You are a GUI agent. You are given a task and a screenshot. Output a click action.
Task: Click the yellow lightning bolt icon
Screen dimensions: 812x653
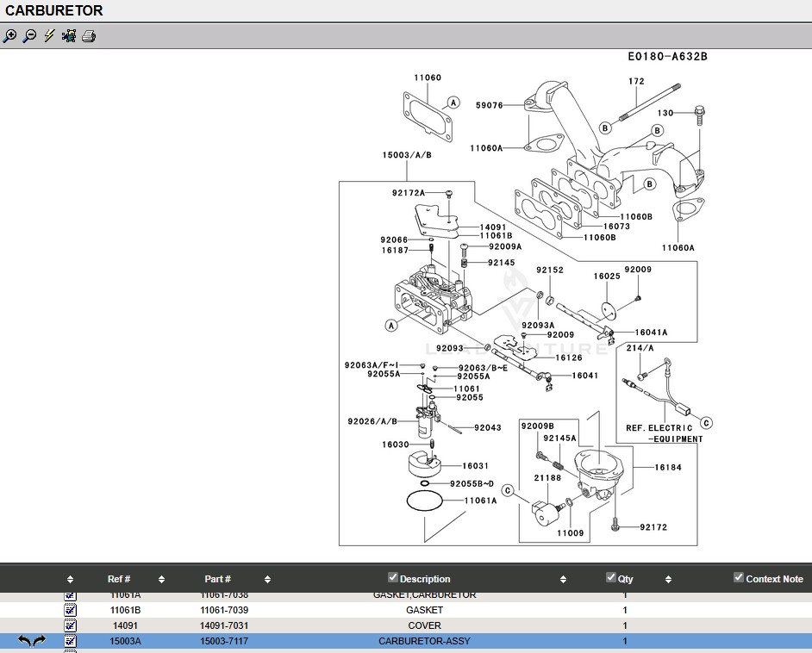click(49, 36)
